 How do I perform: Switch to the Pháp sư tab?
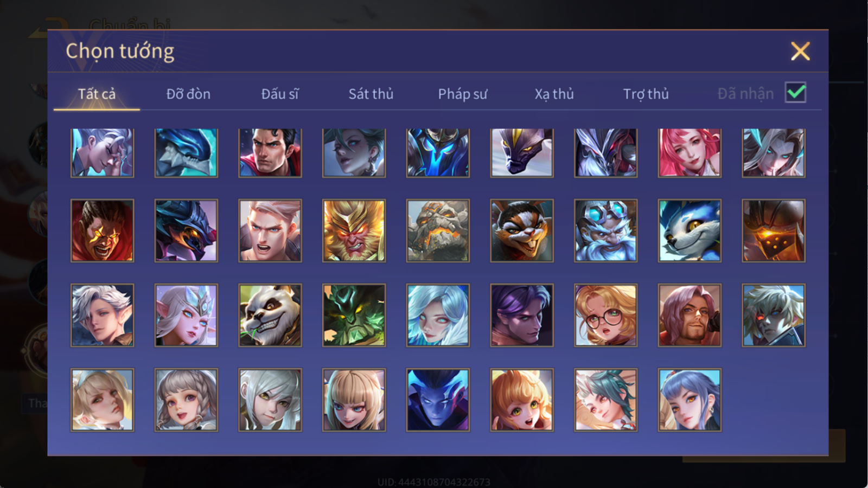(463, 94)
